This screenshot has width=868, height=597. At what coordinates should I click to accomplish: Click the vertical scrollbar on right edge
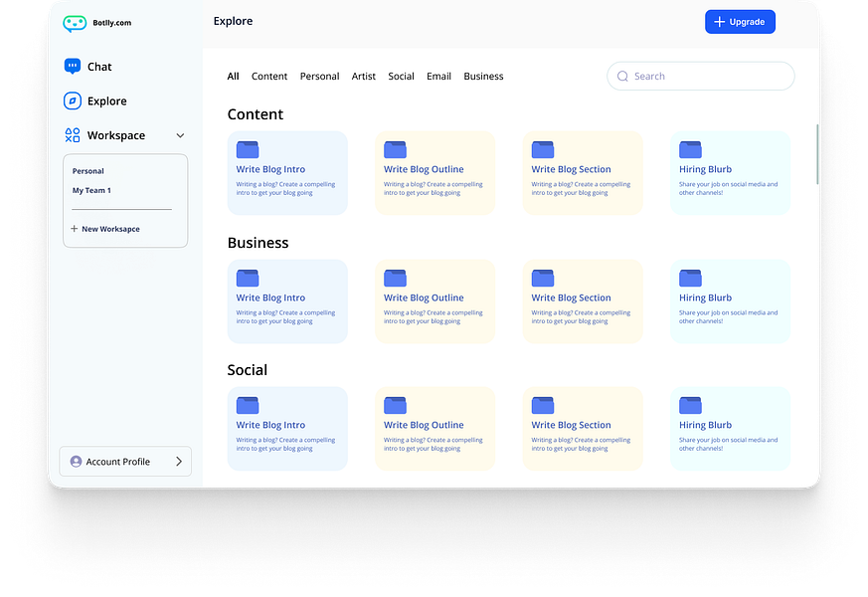pos(817,154)
